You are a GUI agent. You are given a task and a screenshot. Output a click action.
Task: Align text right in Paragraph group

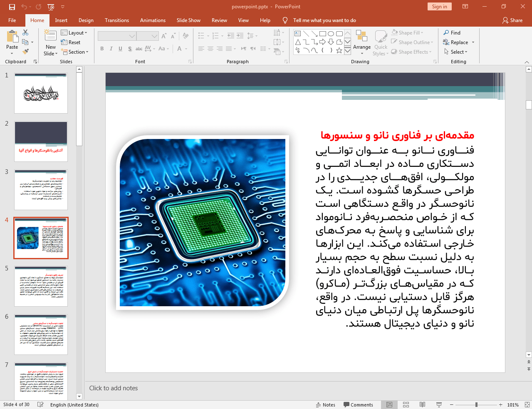tap(220, 49)
